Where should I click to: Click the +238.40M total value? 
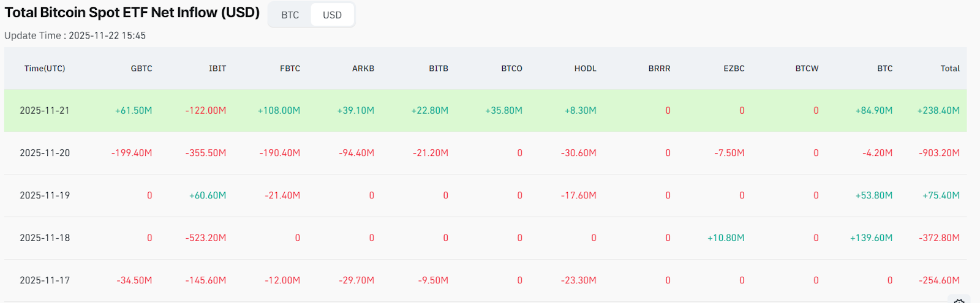pos(938,111)
